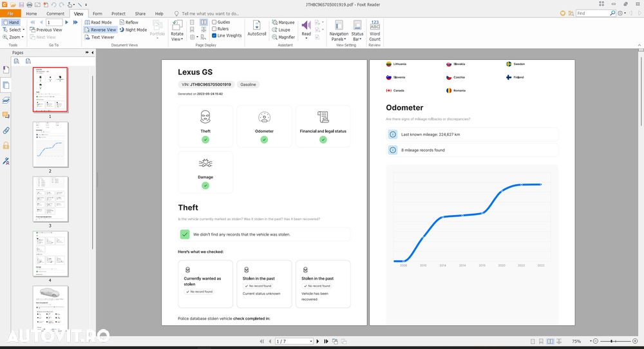Image resolution: width=644 pixels, height=349 pixels.
Task: Open Layers panel in sidebar
Action: [x=6, y=100]
